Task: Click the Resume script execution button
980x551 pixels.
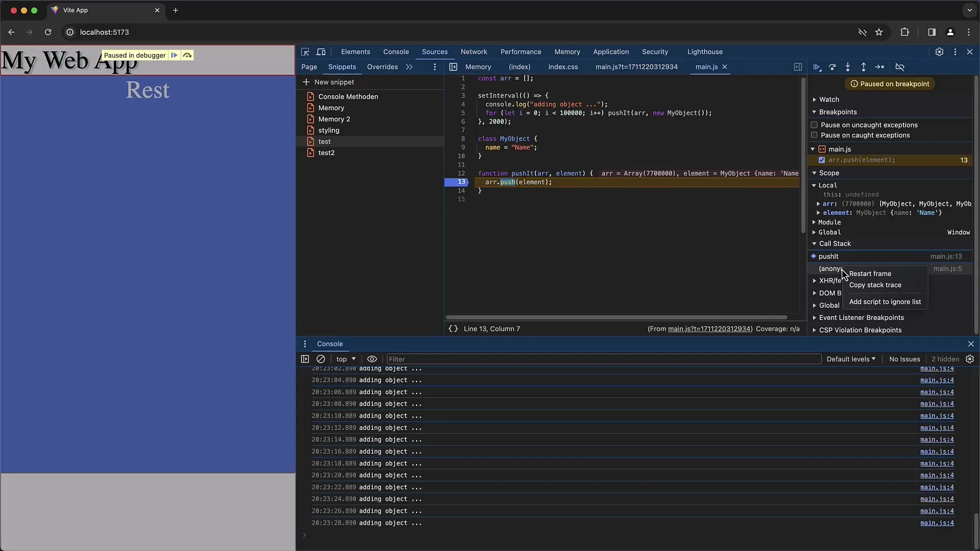Action: (817, 67)
